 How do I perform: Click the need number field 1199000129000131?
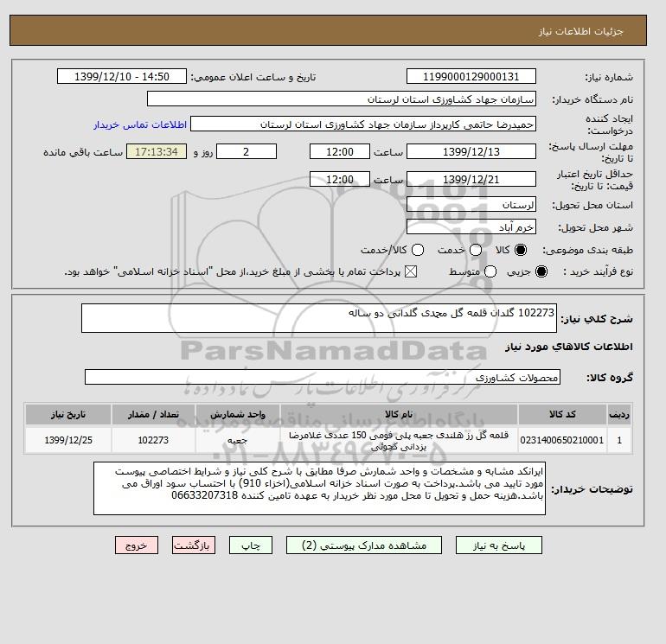pos(471,76)
